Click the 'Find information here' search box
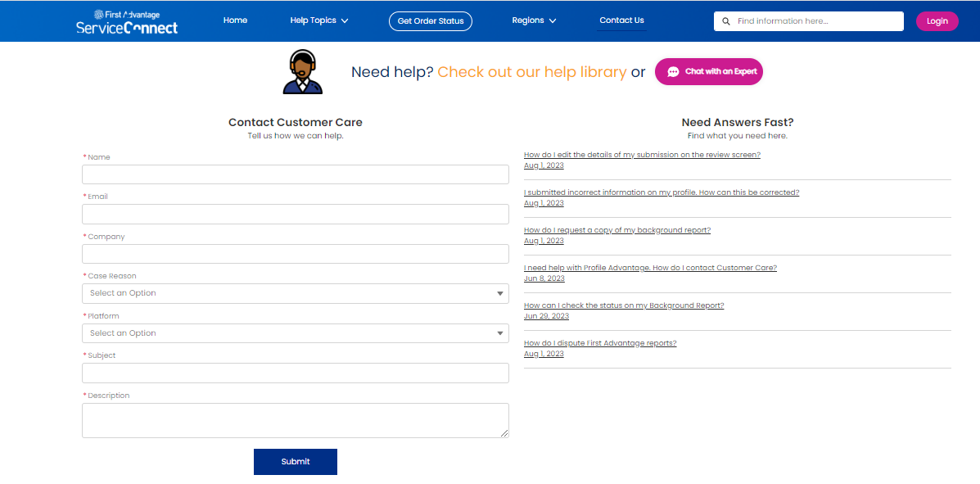 click(815, 21)
